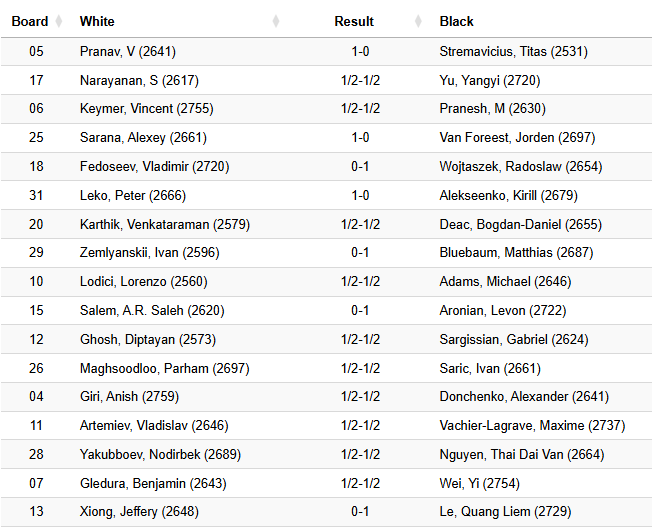Click the White column header label
Viewport: 652px width, 528px height.
pos(97,21)
